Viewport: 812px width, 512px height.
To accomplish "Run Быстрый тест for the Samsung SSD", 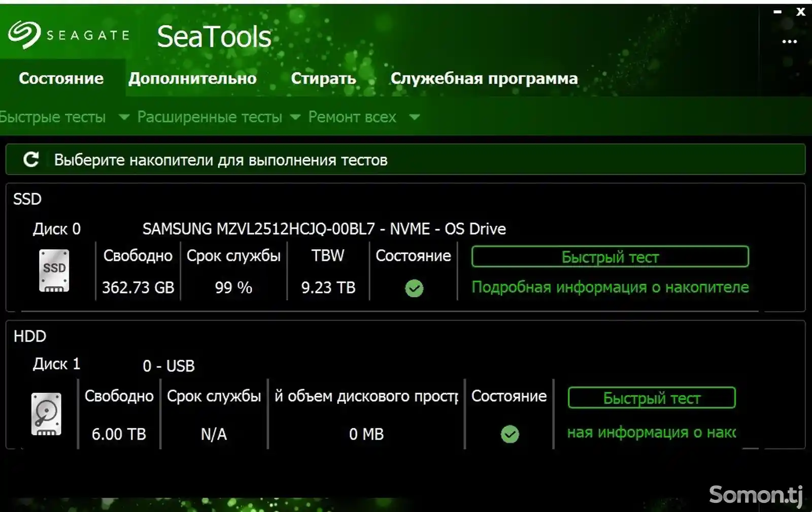I will (x=610, y=257).
